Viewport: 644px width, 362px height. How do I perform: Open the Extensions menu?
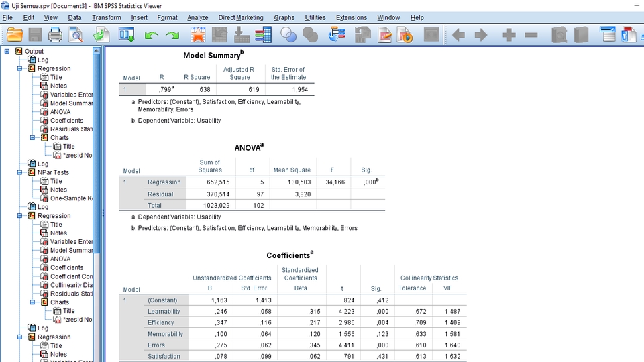click(x=352, y=17)
